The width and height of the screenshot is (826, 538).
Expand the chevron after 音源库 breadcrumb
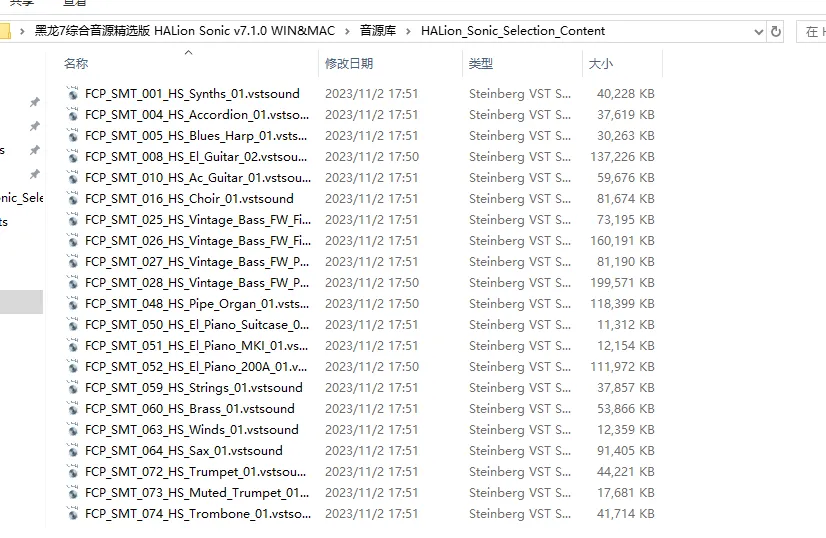point(408,31)
